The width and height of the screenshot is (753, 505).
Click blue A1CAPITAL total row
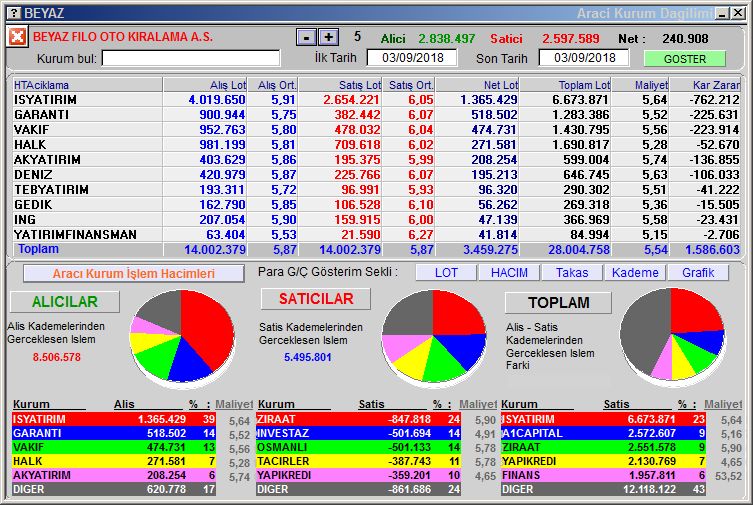pyautogui.click(x=604, y=433)
